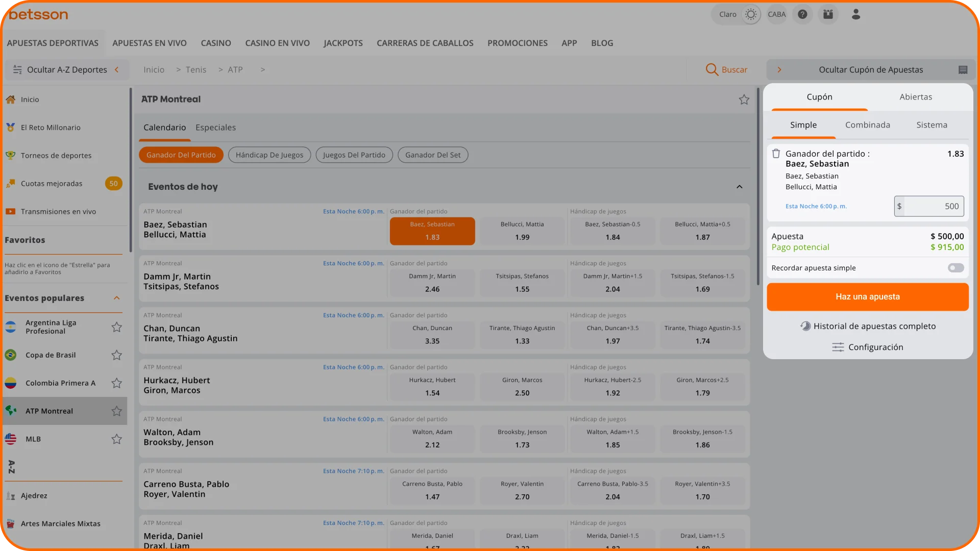Pick Chan, Duncan odds 3.35
Viewport: 980px width, 551px height.
pos(432,335)
